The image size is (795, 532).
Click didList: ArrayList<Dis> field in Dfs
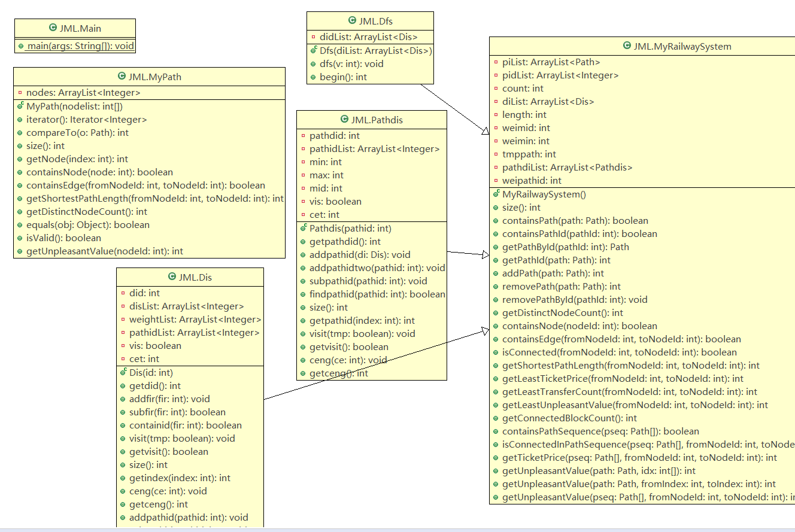click(x=368, y=37)
